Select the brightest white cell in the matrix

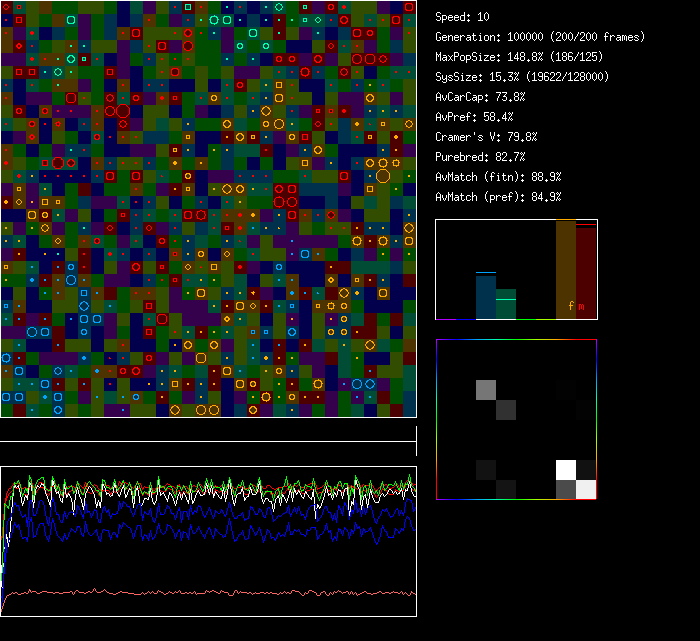[x=566, y=470]
